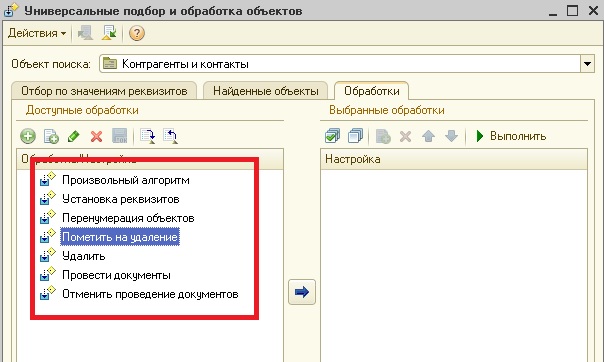Click the icon beside Отменить проведение документов
Viewport: 604px width, 362px height.
click(x=48, y=293)
